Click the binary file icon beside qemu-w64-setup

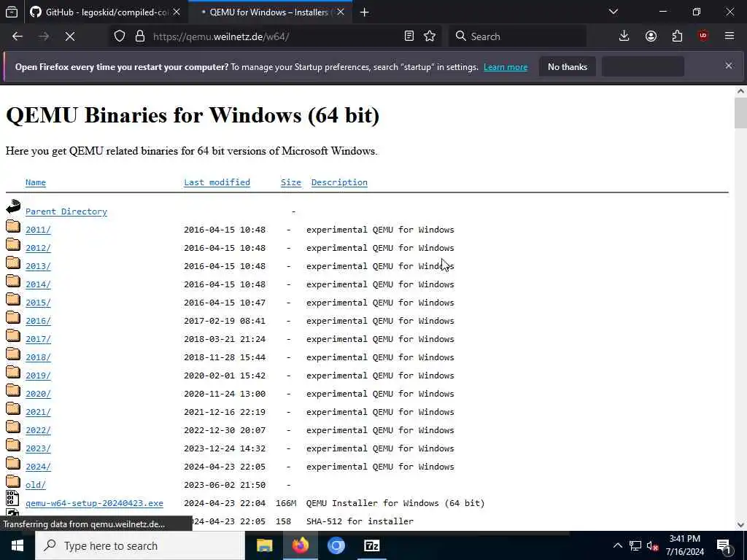pyautogui.click(x=12, y=498)
